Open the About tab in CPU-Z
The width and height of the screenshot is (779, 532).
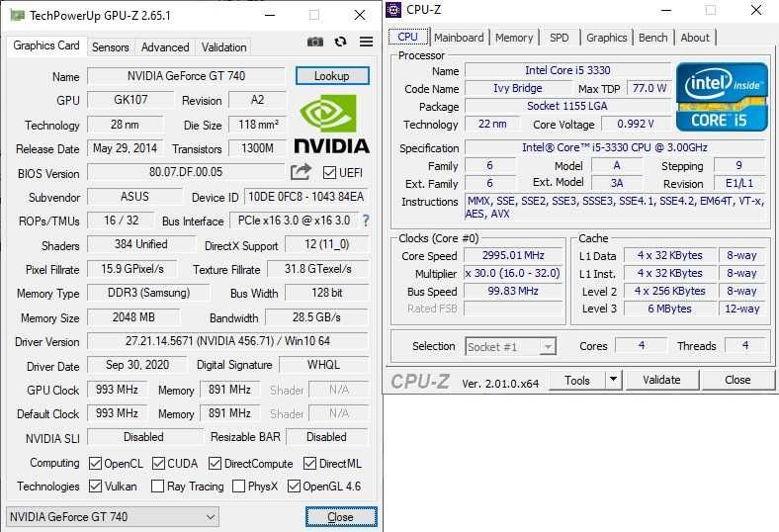[x=695, y=38]
